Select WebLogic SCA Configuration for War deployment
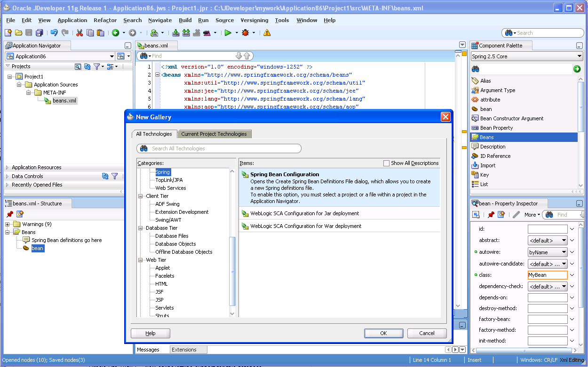Viewport: 588px width, 367px height. (305, 226)
